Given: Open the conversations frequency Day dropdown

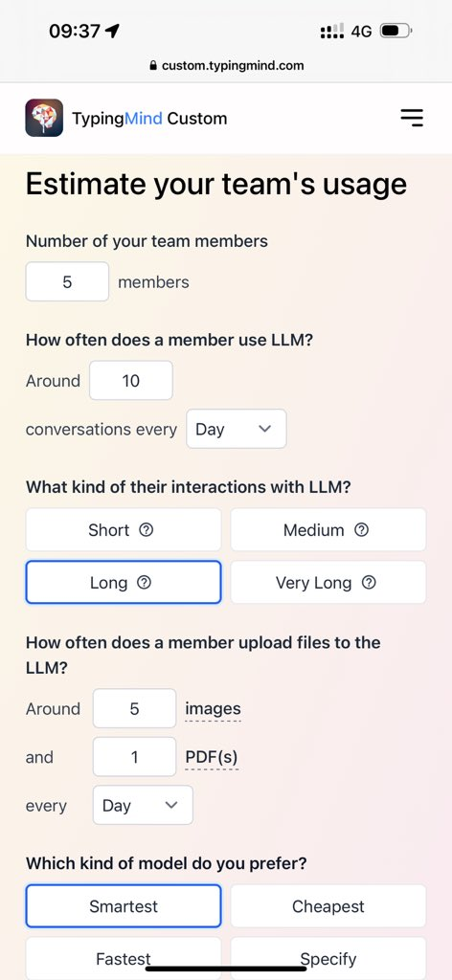Looking at the screenshot, I should [237, 429].
